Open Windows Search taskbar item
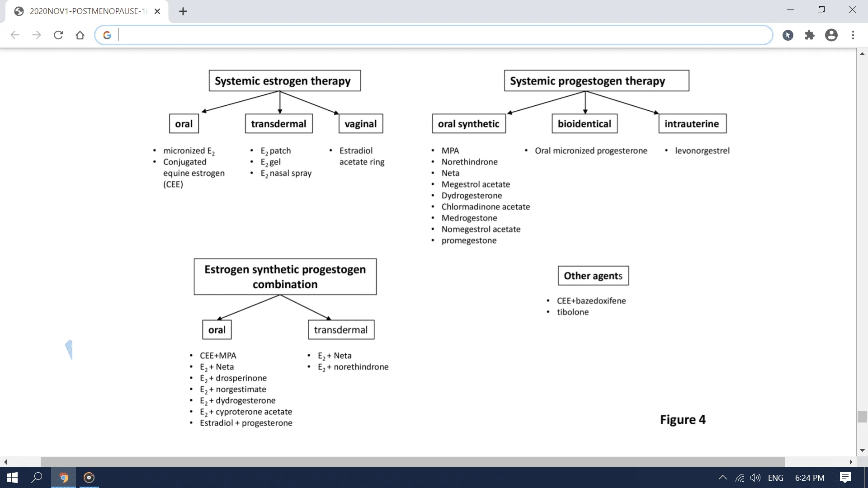868x488 pixels. pos(37,476)
